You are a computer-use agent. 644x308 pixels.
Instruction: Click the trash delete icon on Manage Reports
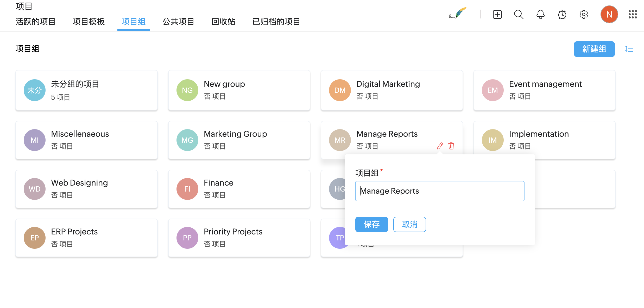(x=451, y=146)
